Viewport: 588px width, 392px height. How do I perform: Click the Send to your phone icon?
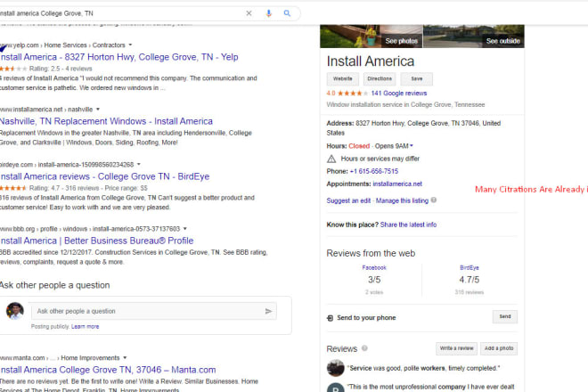[330, 318]
